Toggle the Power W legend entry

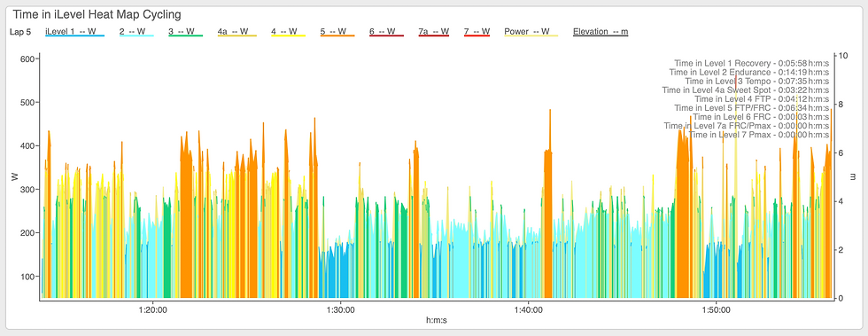(531, 32)
